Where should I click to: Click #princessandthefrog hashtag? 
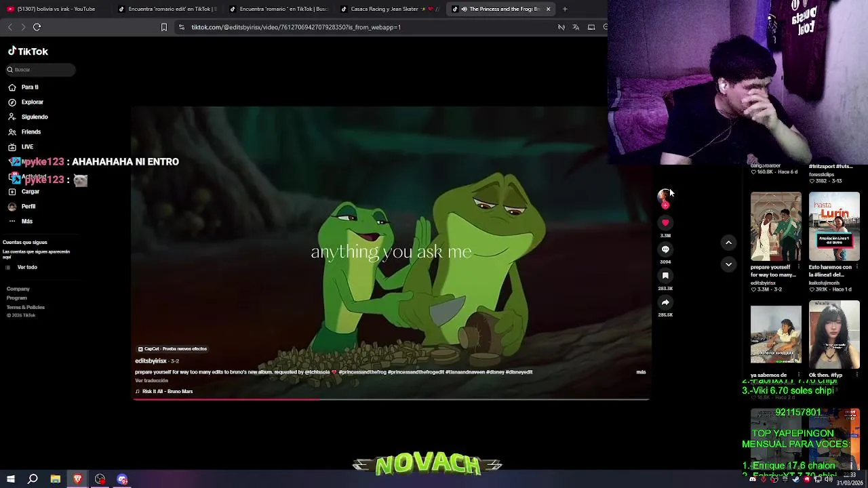[x=361, y=372]
